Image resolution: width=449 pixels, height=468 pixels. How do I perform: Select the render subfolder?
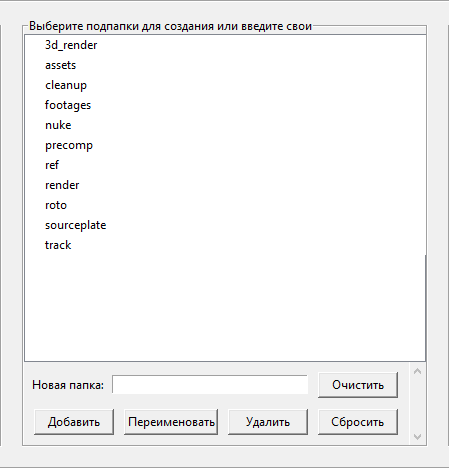tap(62, 185)
